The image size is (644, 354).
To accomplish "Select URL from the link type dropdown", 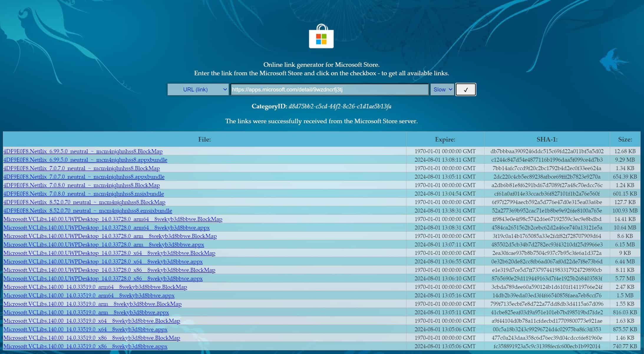I will coord(198,89).
